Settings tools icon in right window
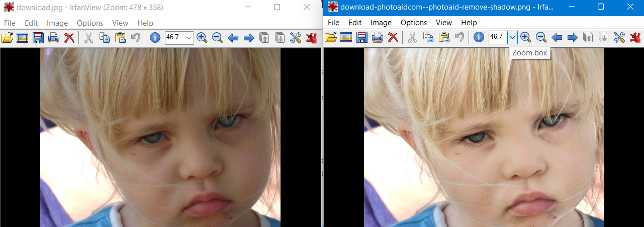The image size is (644, 227). 619,37
